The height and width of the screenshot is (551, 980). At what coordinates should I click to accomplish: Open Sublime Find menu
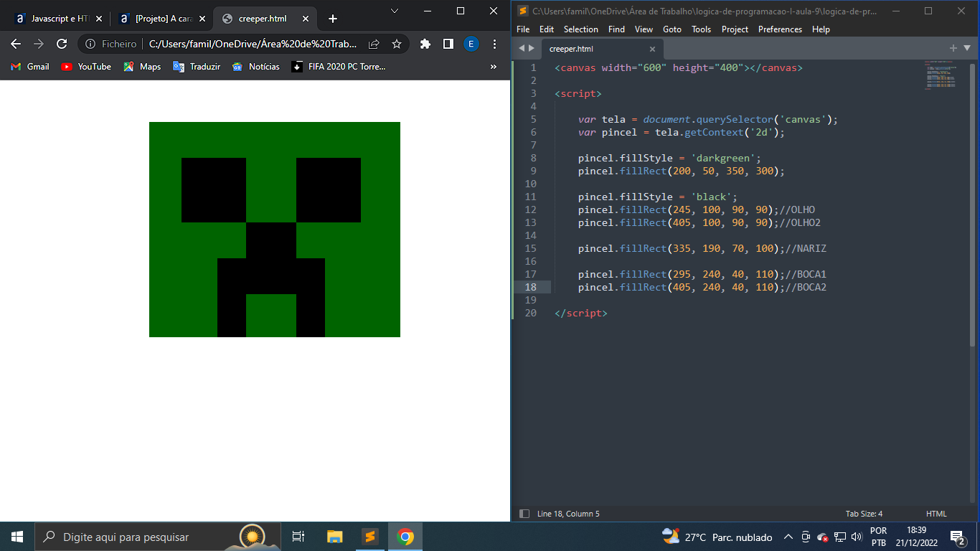coord(616,29)
